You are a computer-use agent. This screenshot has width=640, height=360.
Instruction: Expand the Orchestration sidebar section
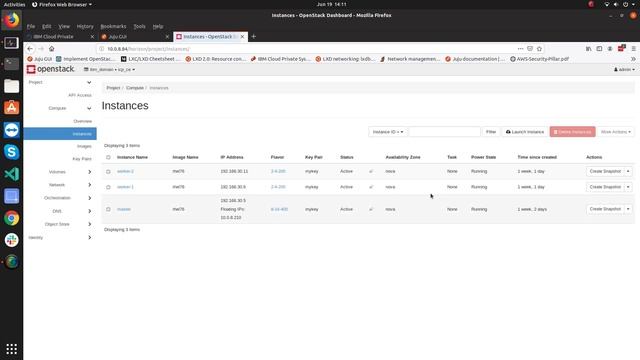tap(60, 198)
